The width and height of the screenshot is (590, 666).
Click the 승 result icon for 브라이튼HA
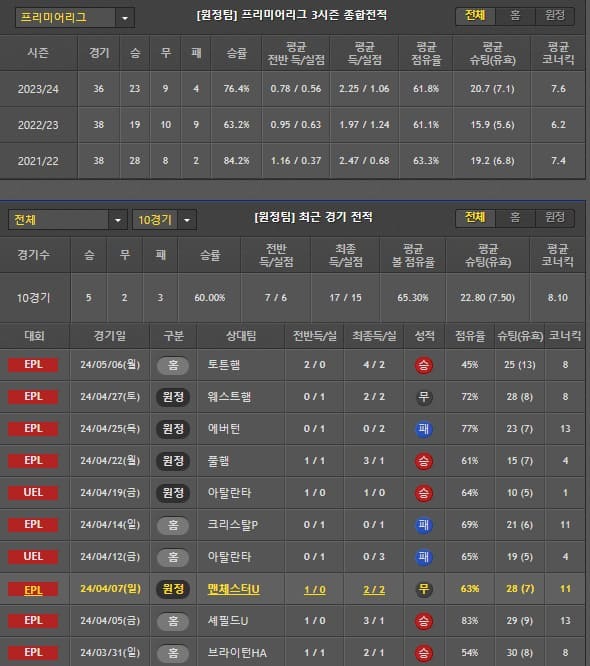tap(423, 653)
